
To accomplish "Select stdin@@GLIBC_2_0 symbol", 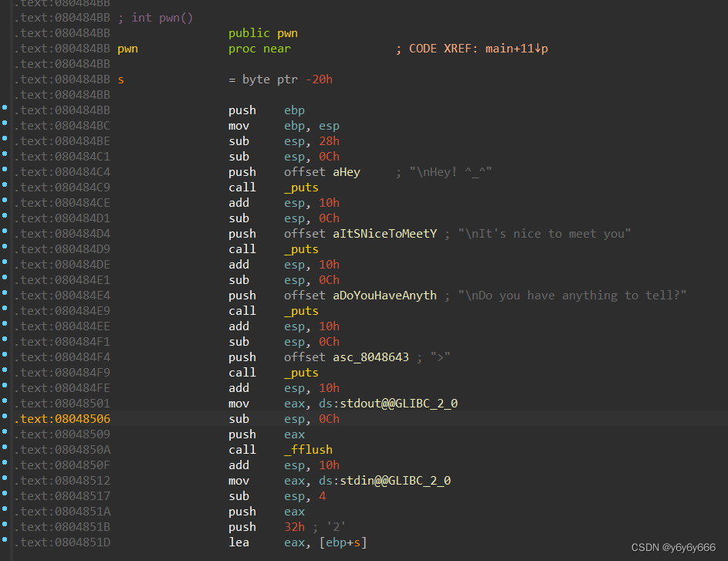I will point(395,481).
